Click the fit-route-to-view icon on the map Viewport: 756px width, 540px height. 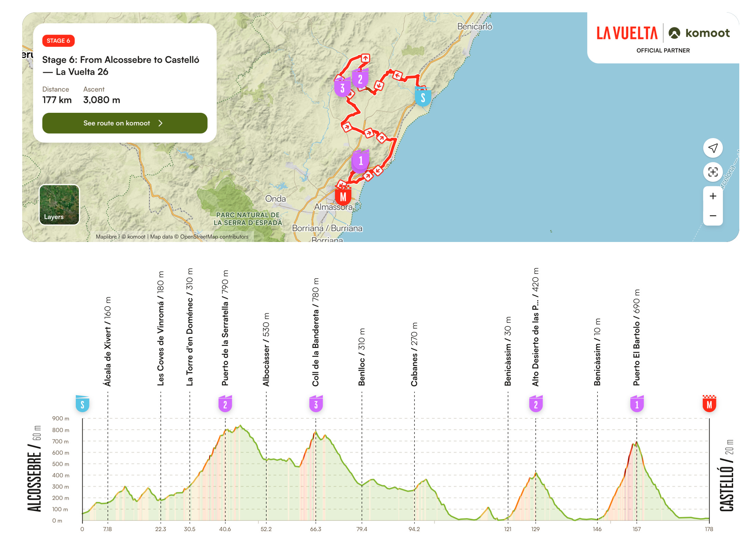coord(713,172)
